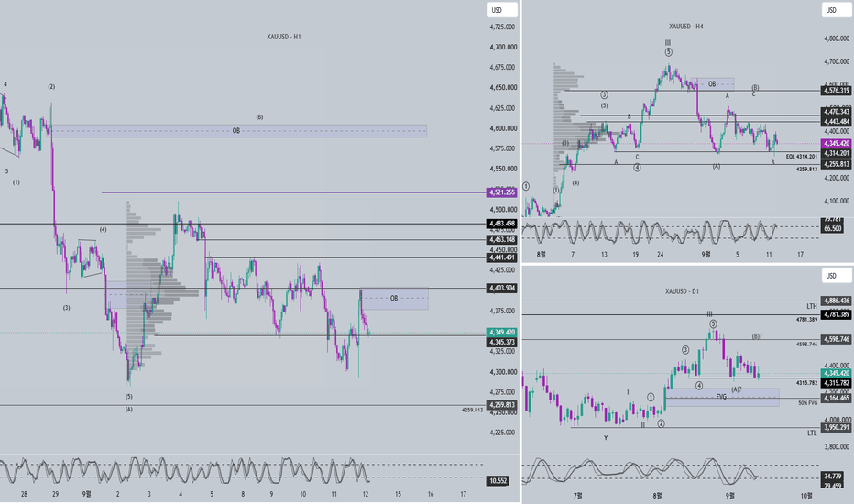
Task: Click the 4,576.319 price label on H4
Action: point(836,91)
